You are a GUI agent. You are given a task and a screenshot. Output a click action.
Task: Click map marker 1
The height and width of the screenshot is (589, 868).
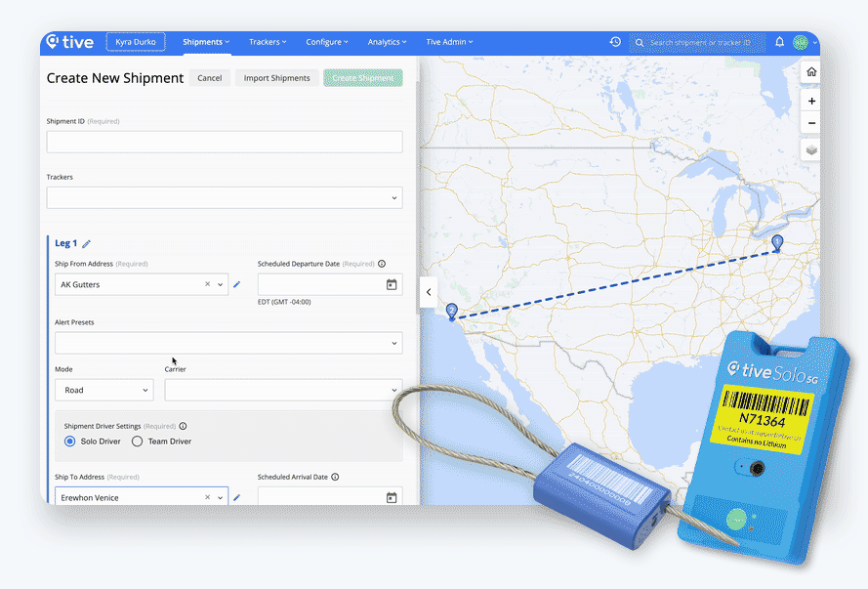777,243
